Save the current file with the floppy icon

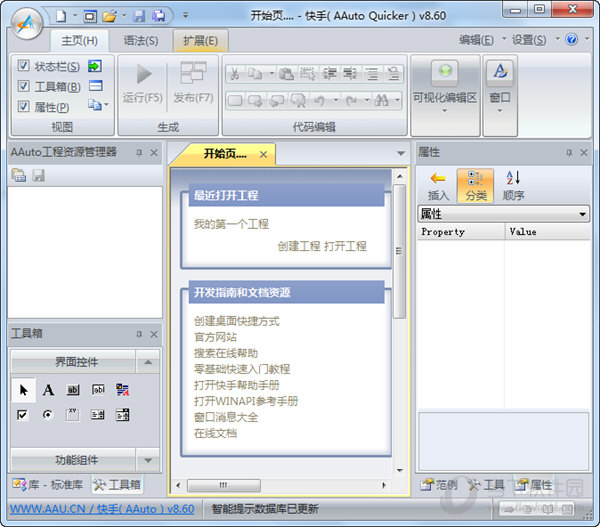point(139,16)
